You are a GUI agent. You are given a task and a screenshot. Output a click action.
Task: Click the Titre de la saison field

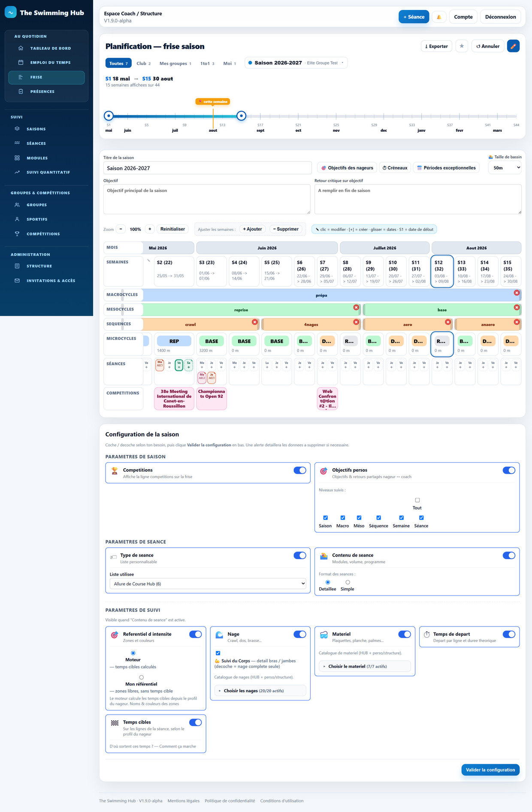pyautogui.click(x=208, y=168)
